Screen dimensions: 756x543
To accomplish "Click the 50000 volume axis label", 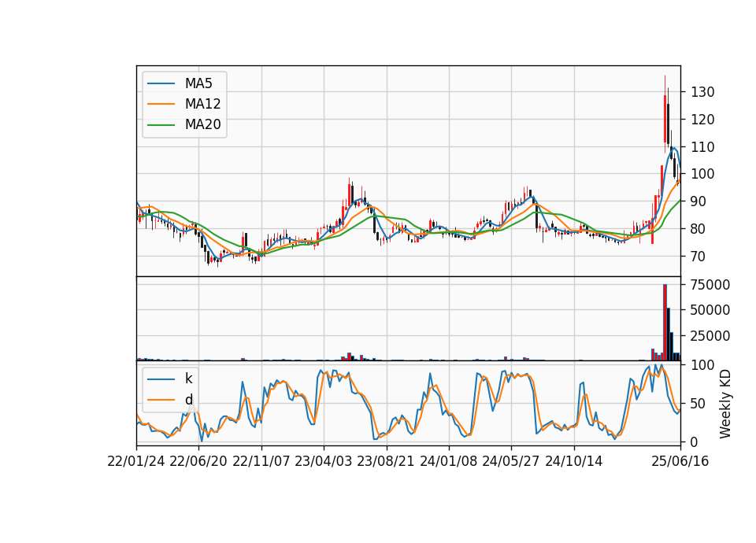I will 710,310.
